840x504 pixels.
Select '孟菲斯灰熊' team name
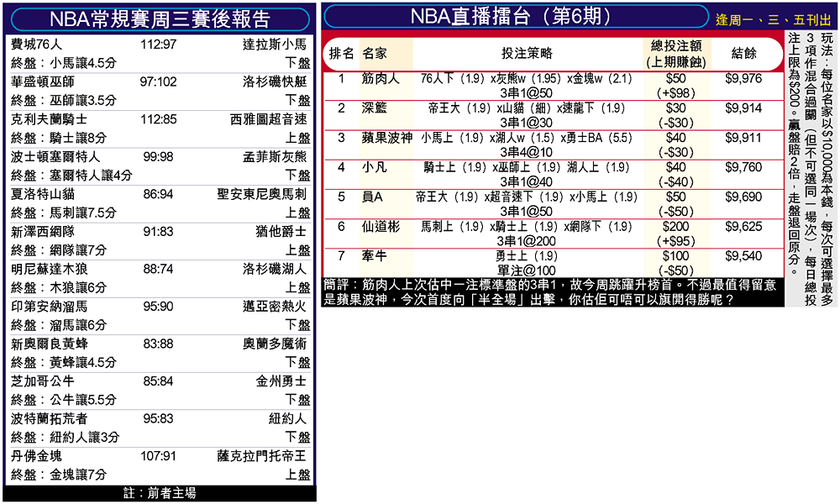[x=275, y=156]
